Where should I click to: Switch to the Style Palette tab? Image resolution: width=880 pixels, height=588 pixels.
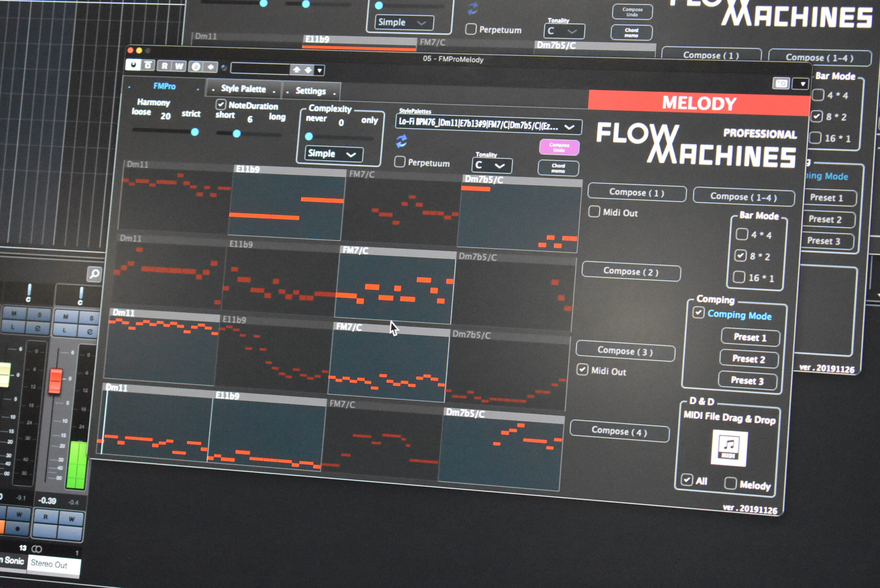click(243, 89)
